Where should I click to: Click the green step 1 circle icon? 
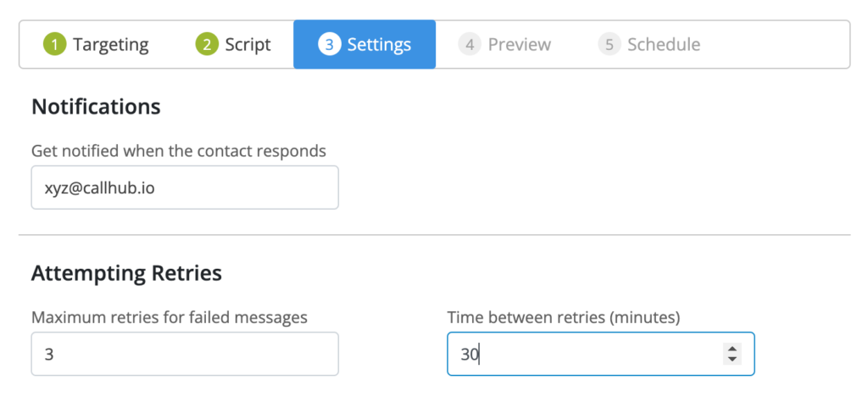click(54, 44)
